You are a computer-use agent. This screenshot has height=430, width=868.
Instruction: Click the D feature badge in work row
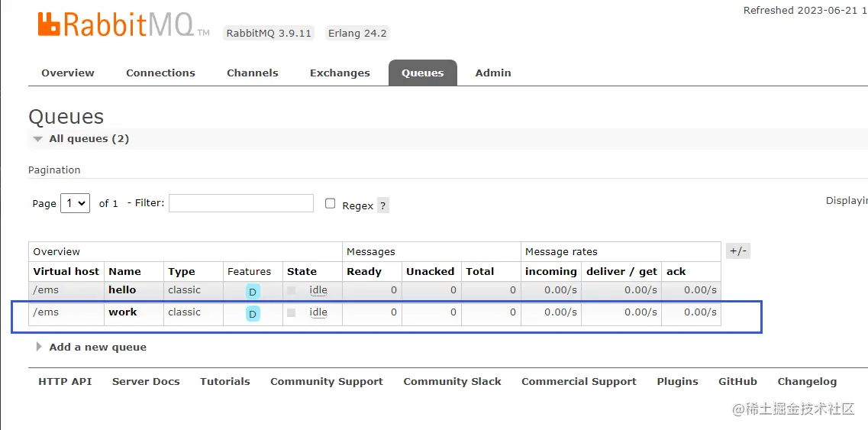click(253, 314)
